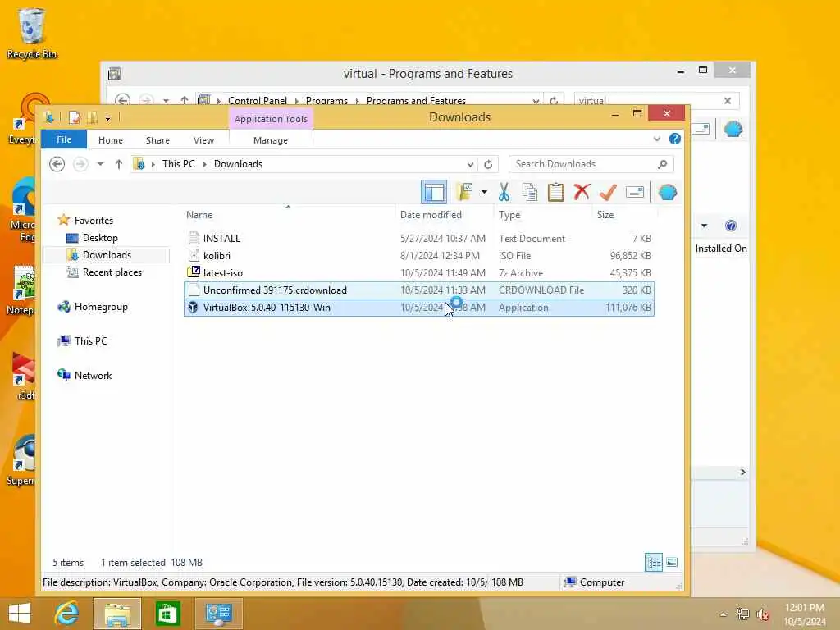The image size is (840, 630).
Task: Click the blue shell icon in Downloads toolbar
Action: 668,192
